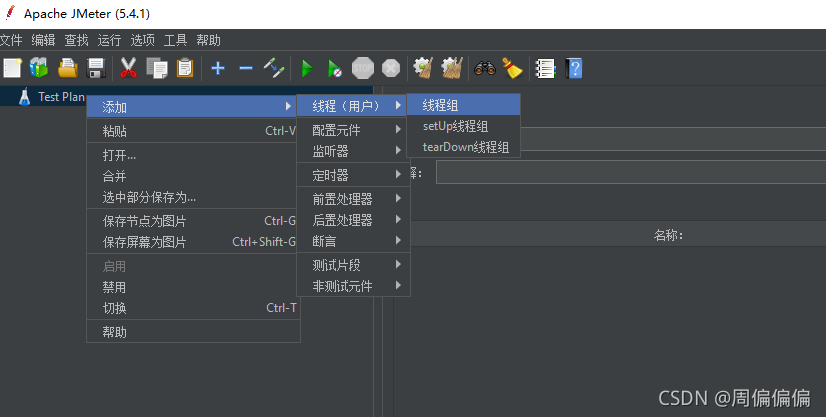Click the Help question mark icon

click(574, 68)
